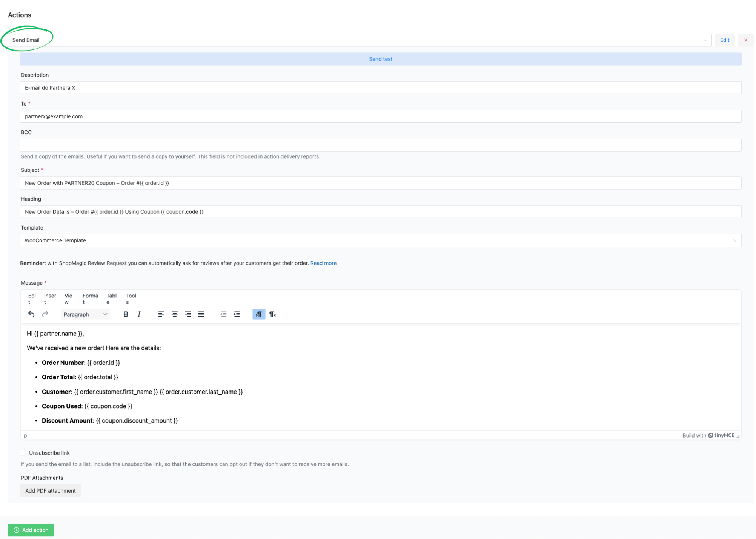Click the BCC input field

pyautogui.click(x=381, y=145)
